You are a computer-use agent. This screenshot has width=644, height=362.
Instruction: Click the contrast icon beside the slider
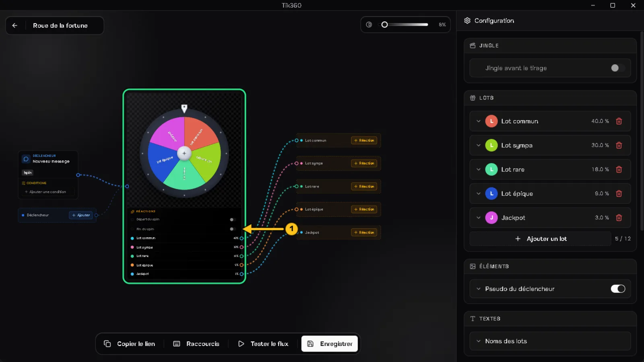pos(369,25)
